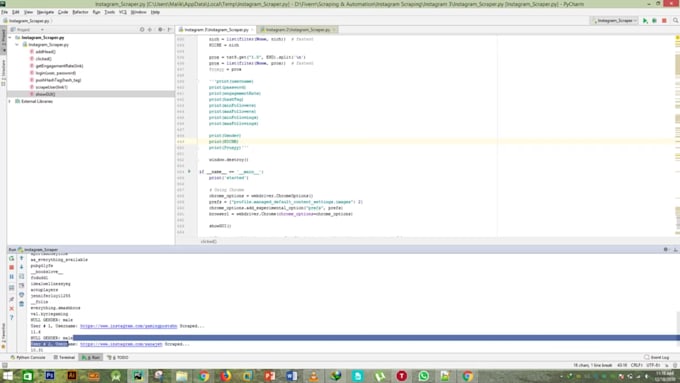Open the Help menu
Image resolution: width=680 pixels, height=383 pixels.
pyautogui.click(x=155, y=12)
